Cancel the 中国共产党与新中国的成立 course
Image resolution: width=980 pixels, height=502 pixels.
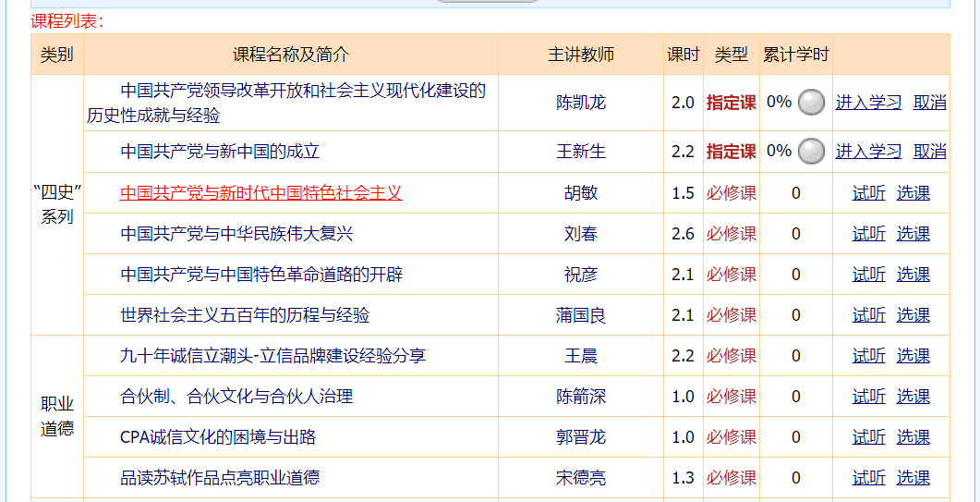(x=929, y=152)
